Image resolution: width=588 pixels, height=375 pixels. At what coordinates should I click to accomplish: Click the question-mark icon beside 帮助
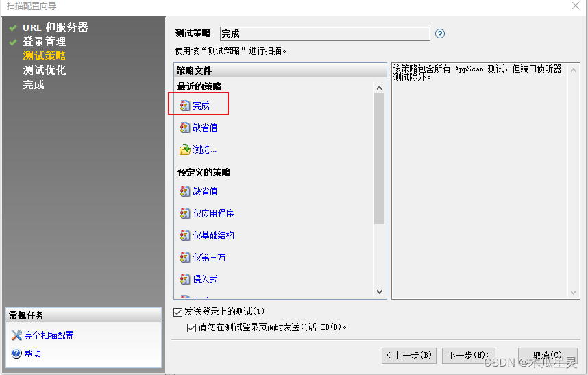(16, 353)
